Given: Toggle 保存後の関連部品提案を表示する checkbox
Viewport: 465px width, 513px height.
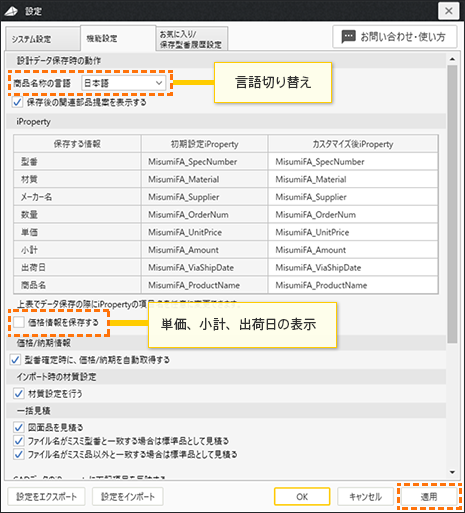Looking at the screenshot, I should [x=17, y=102].
